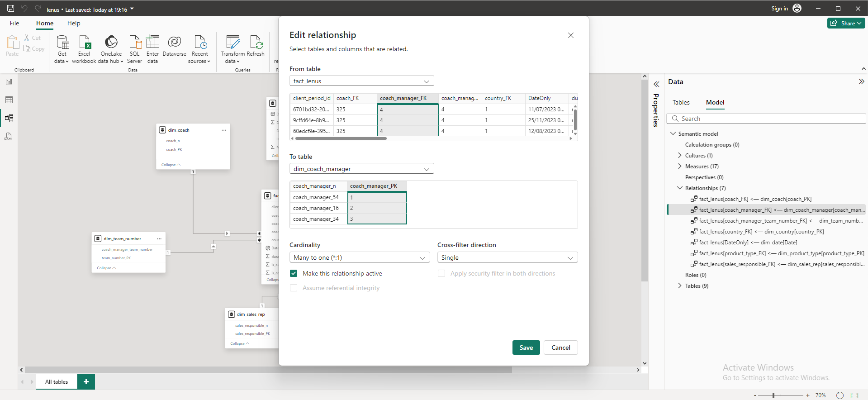
Task: Click the Search field in Data pane
Action: [766, 119]
